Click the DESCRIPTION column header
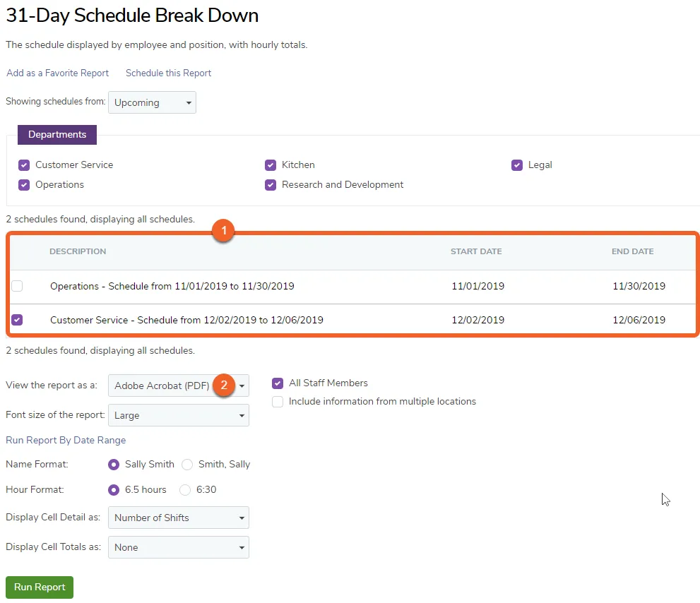Screen dimensions: 700x603 coord(78,251)
